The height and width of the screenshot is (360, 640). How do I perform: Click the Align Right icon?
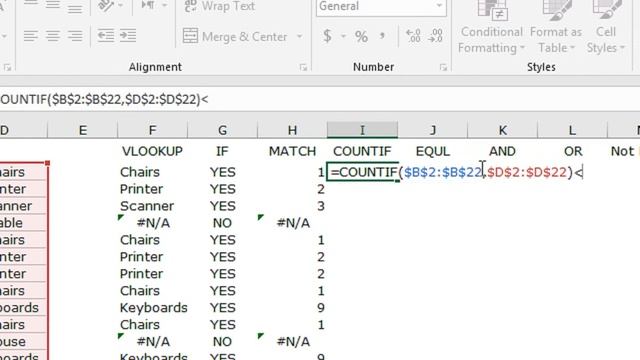coord(75,36)
